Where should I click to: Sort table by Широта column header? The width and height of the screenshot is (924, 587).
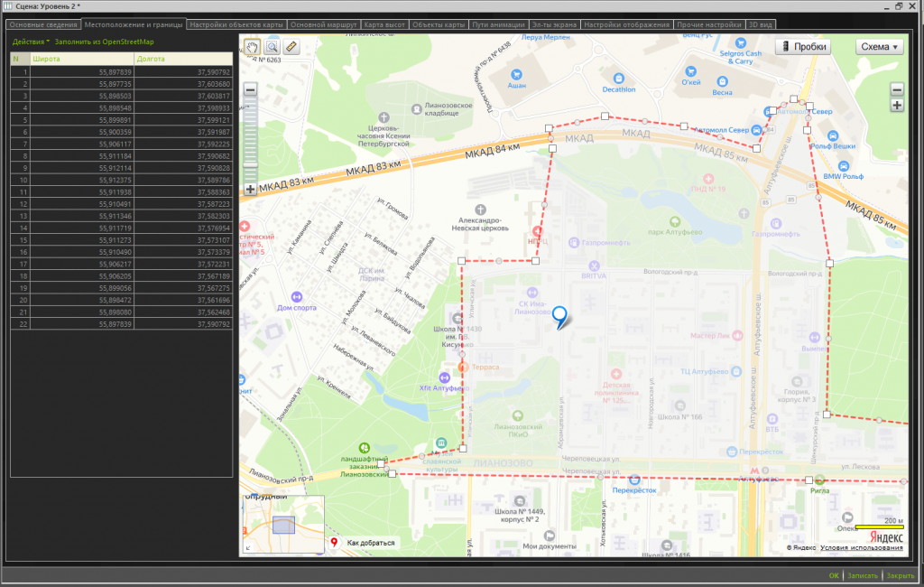tap(82, 59)
